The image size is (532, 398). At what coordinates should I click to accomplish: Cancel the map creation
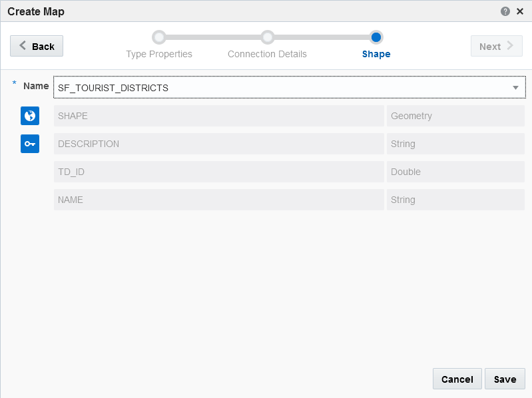click(x=457, y=379)
